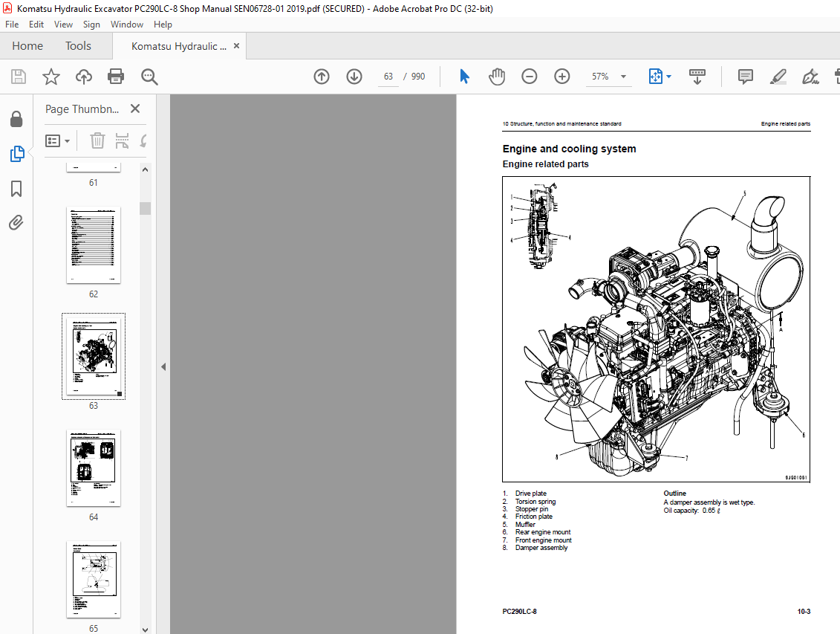Open the Help menu
This screenshot has width=840, height=634.
[x=163, y=25]
